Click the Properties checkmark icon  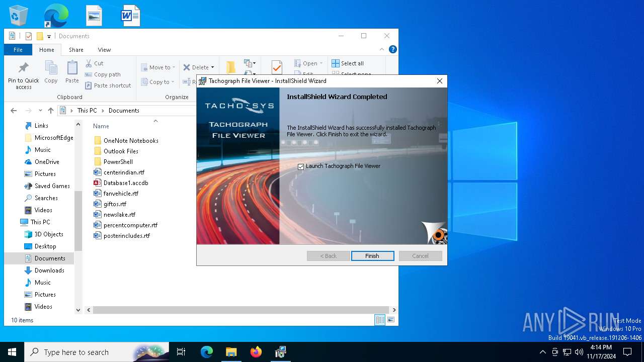tap(277, 67)
